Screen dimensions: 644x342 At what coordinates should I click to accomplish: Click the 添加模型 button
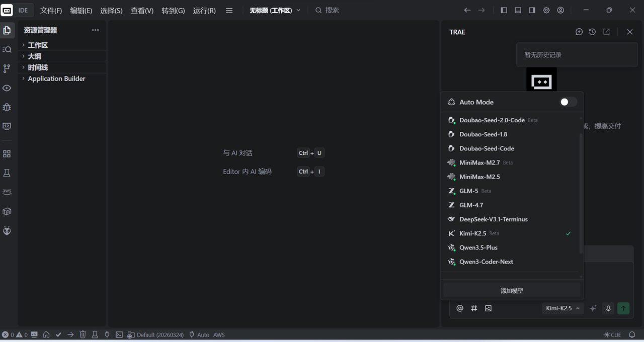[x=512, y=291]
